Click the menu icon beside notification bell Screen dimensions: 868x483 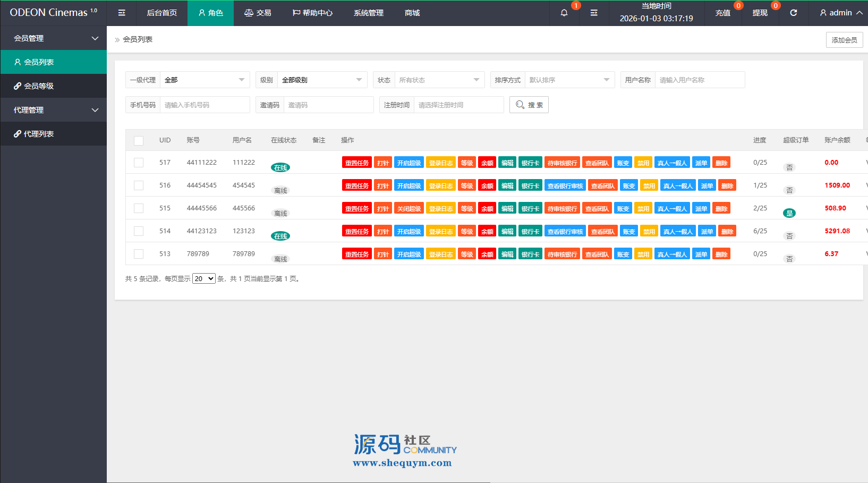[x=594, y=13]
